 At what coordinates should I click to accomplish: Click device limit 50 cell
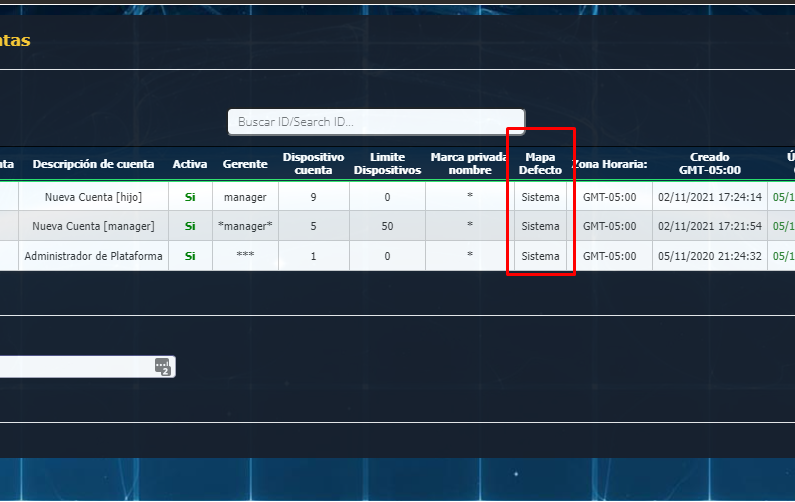[x=387, y=226]
